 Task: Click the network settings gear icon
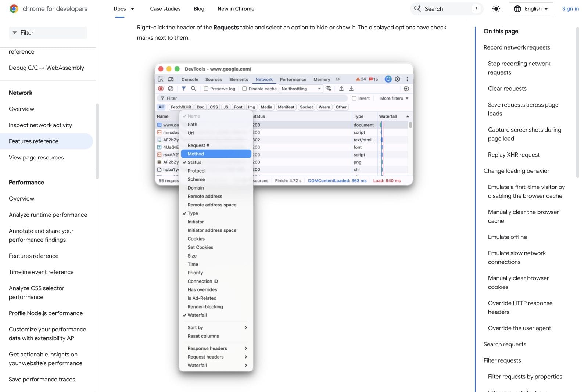point(406,89)
